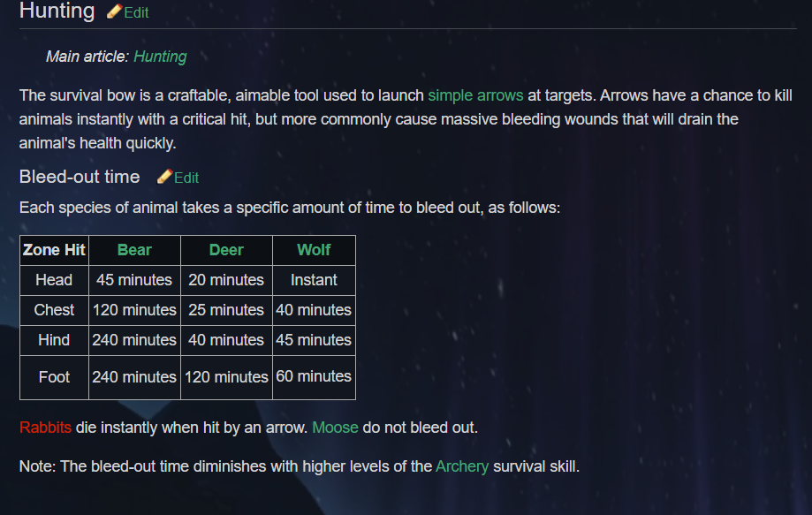Click the pencil icon beside Hunting heading
This screenshot has width=812, height=515.
[114, 11]
